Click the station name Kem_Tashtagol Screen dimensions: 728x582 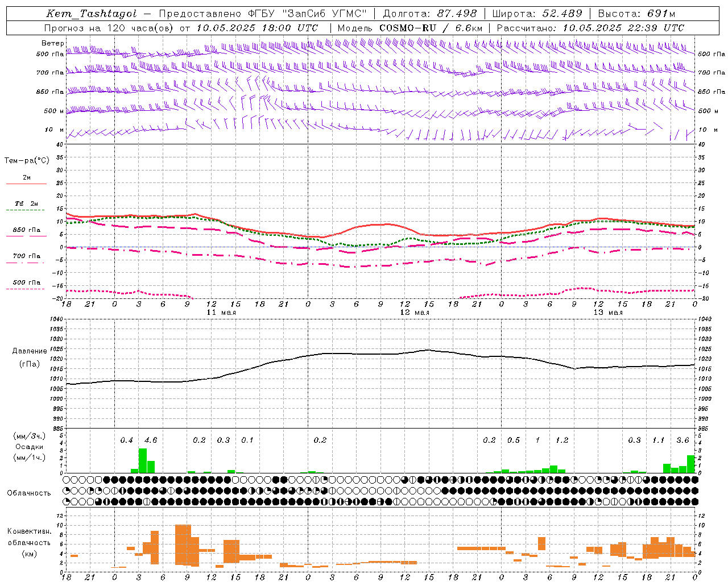click(x=92, y=14)
